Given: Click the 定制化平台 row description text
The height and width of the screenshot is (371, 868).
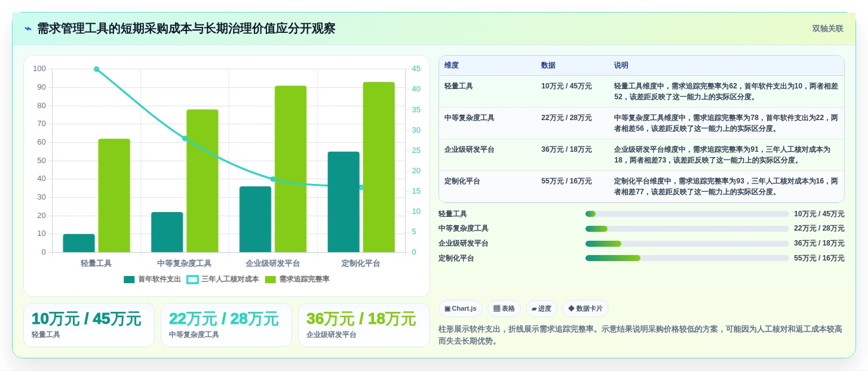Looking at the screenshot, I should pyautogui.click(x=726, y=186).
